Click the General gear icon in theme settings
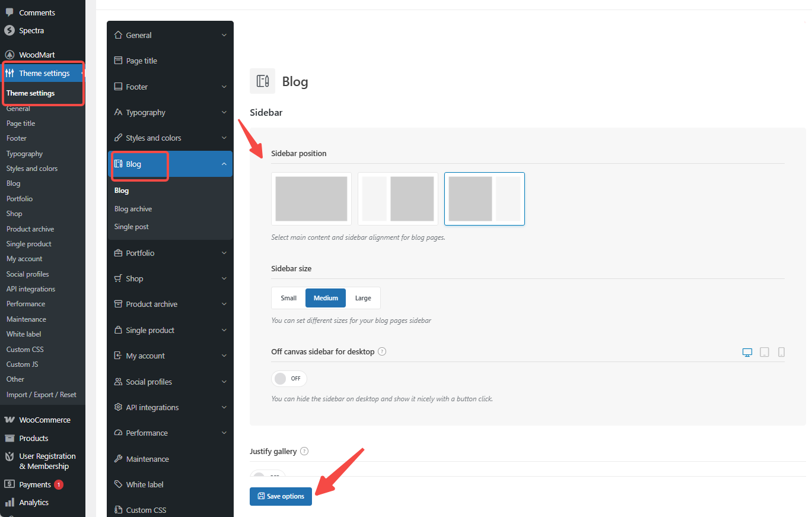 pyautogui.click(x=119, y=35)
